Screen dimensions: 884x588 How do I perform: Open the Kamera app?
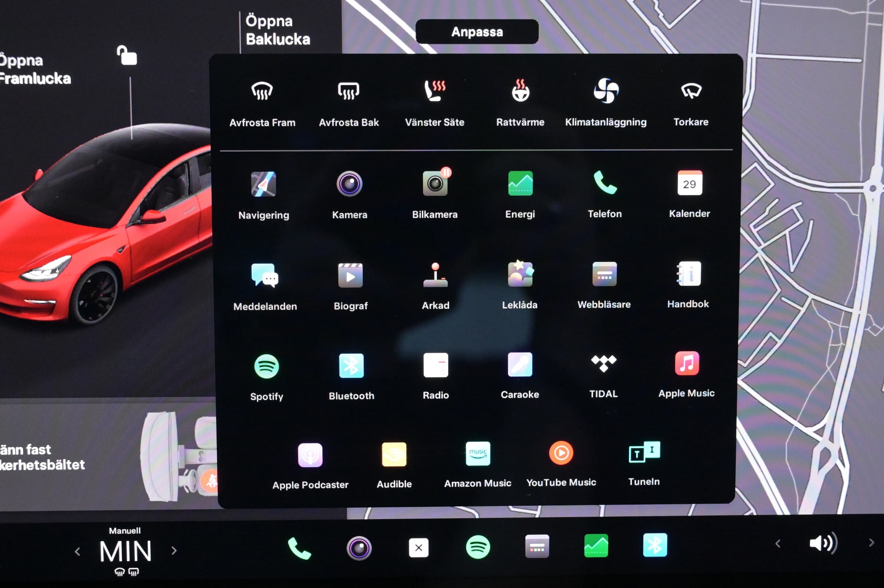[349, 196]
